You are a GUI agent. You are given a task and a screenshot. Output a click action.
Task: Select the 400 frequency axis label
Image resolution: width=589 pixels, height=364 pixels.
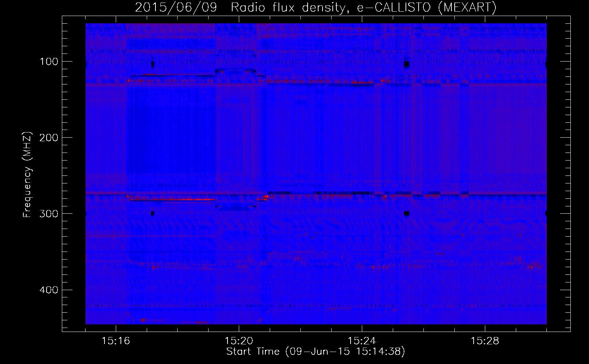49,290
